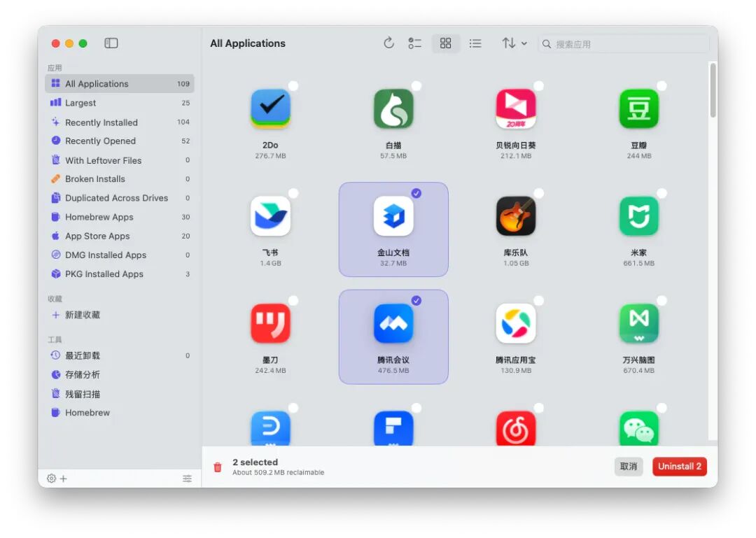The width and height of the screenshot is (756, 538).
Task: Show App Store Apps list
Action: (120, 236)
